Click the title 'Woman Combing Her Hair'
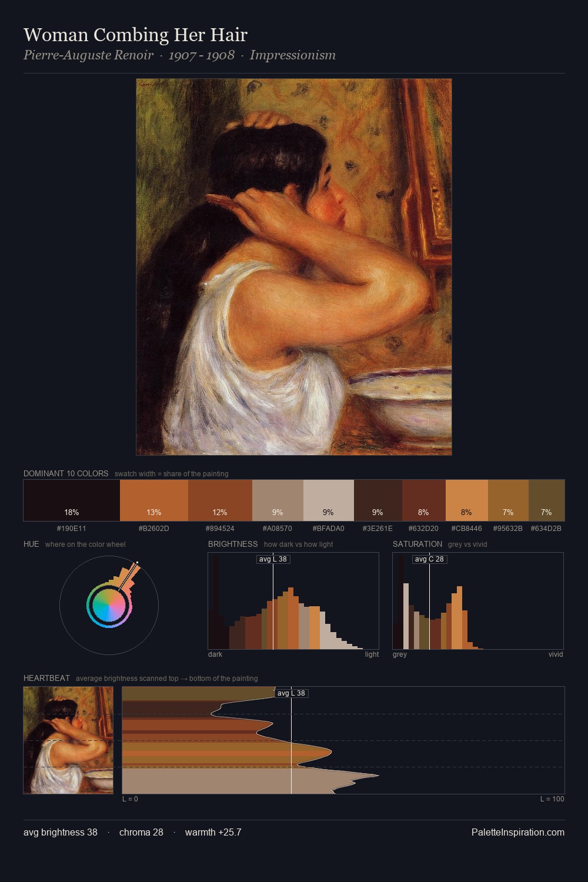The width and height of the screenshot is (588, 882). (x=135, y=35)
